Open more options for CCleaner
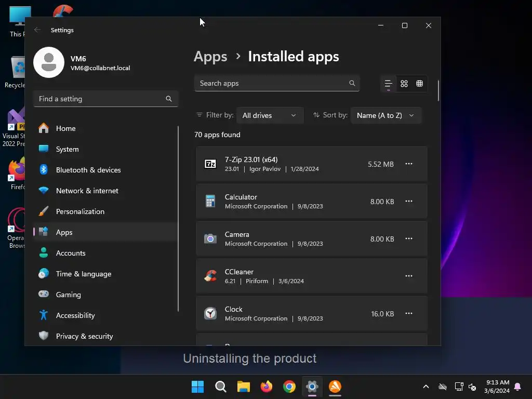Screen dimensions: 532x399 tap(409, 276)
